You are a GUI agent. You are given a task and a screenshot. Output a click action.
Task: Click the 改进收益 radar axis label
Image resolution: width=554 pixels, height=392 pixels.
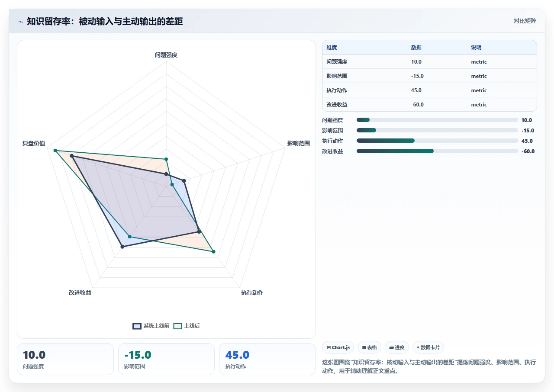(x=80, y=293)
